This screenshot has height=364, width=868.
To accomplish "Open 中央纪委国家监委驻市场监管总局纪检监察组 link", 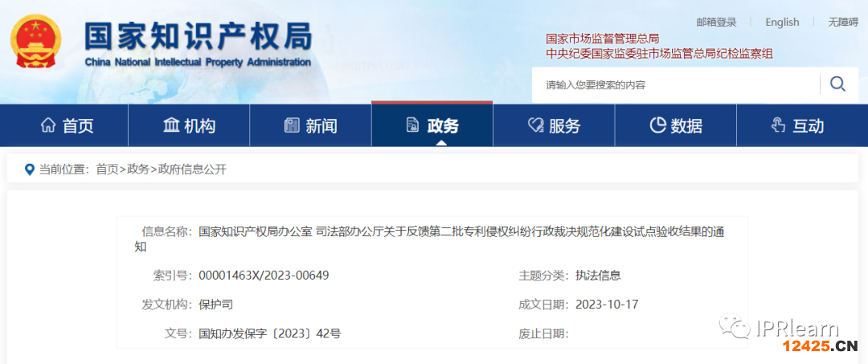I will [x=659, y=54].
